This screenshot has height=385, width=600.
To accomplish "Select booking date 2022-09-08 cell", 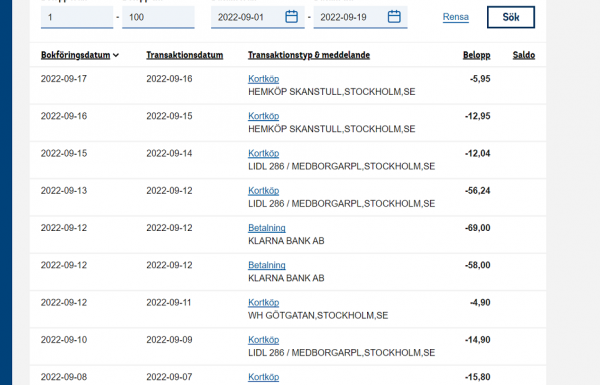I will pos(64,377).
